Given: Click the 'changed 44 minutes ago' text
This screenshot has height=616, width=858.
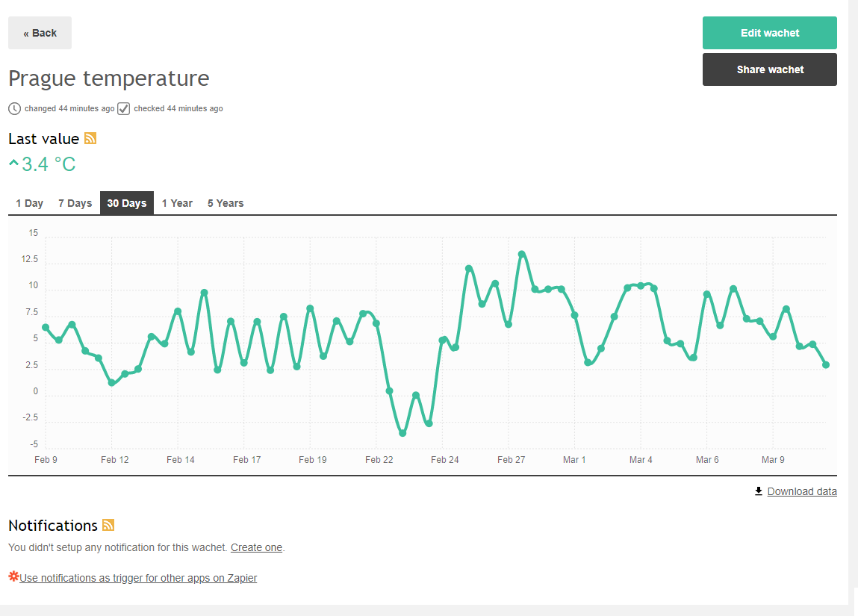Looking at the screenshot, I should coord(69,108).
